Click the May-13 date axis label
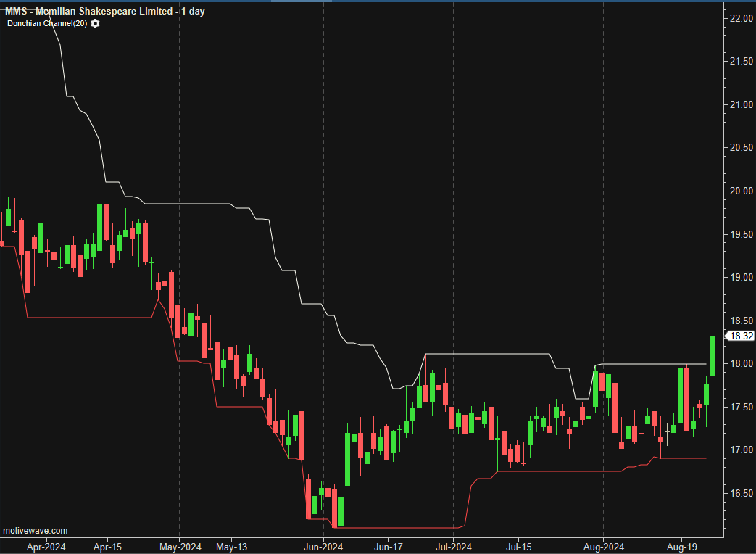Screen dimensions: 756x554 tap(232, 546)
